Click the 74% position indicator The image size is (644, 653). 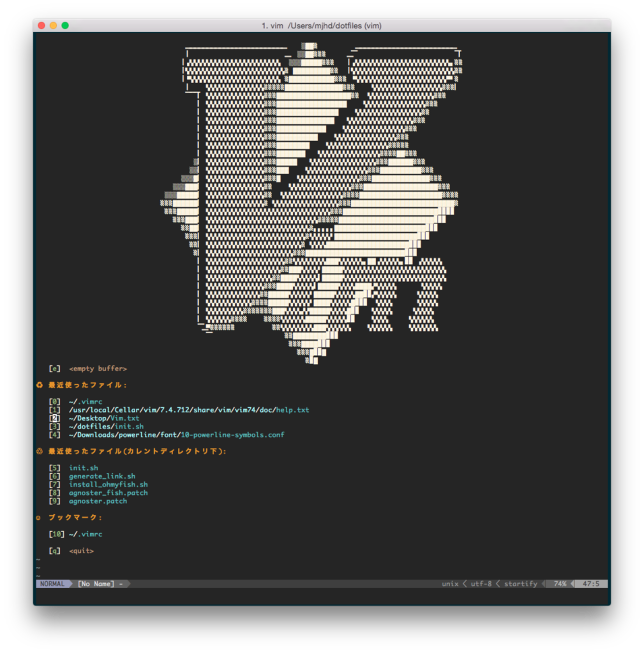[560, 584]
